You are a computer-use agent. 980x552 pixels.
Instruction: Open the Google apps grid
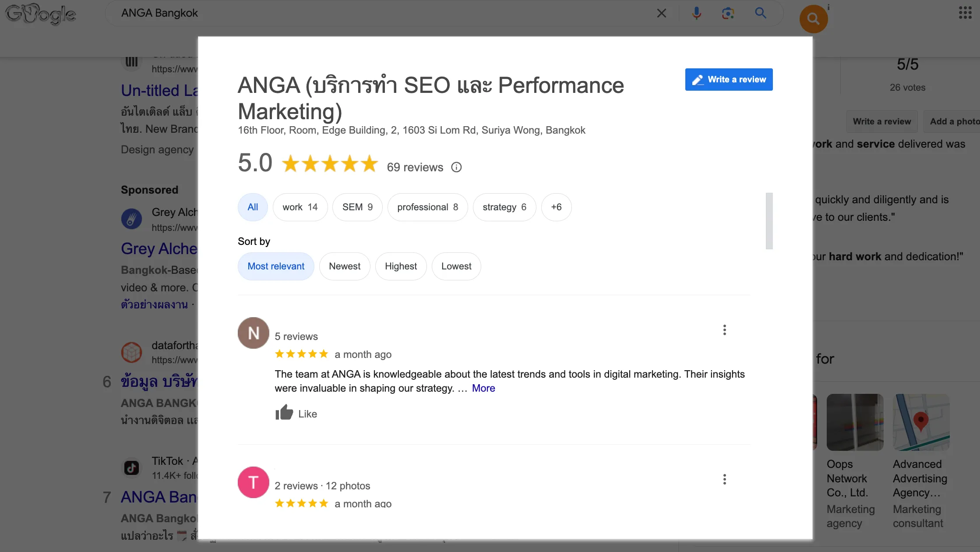pos(965,13)
